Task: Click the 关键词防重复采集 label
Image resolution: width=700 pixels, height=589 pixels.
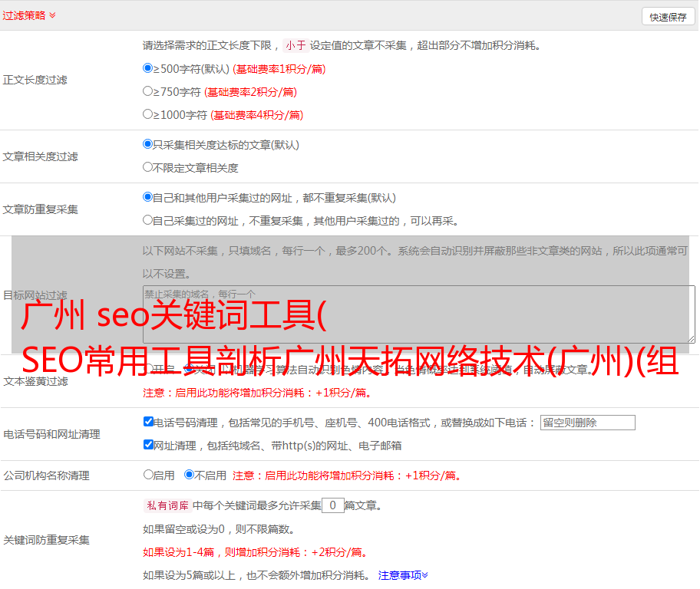Action: tap(46, 540)
